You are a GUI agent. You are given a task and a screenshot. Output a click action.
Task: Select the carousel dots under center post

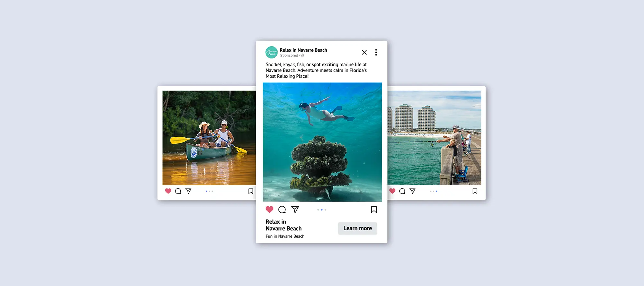[x=322, y=210]
